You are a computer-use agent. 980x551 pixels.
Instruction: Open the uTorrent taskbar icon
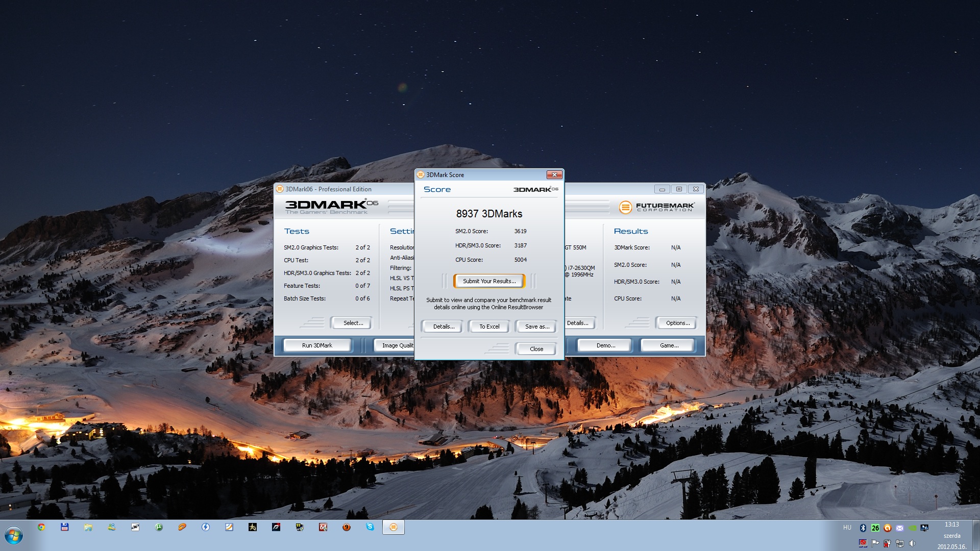tap(159, 527)
